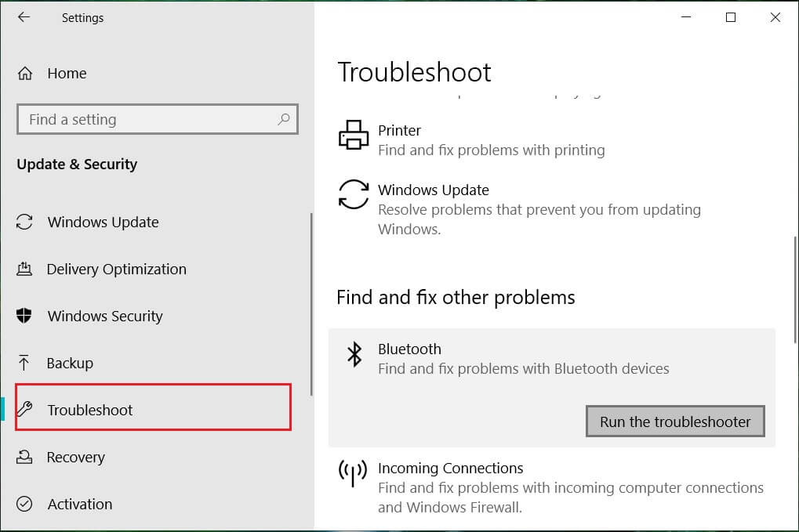Click the back arrow icon
Image resolution: width=799 pixels, height=532 pixels.
click(x=24, y=17)
